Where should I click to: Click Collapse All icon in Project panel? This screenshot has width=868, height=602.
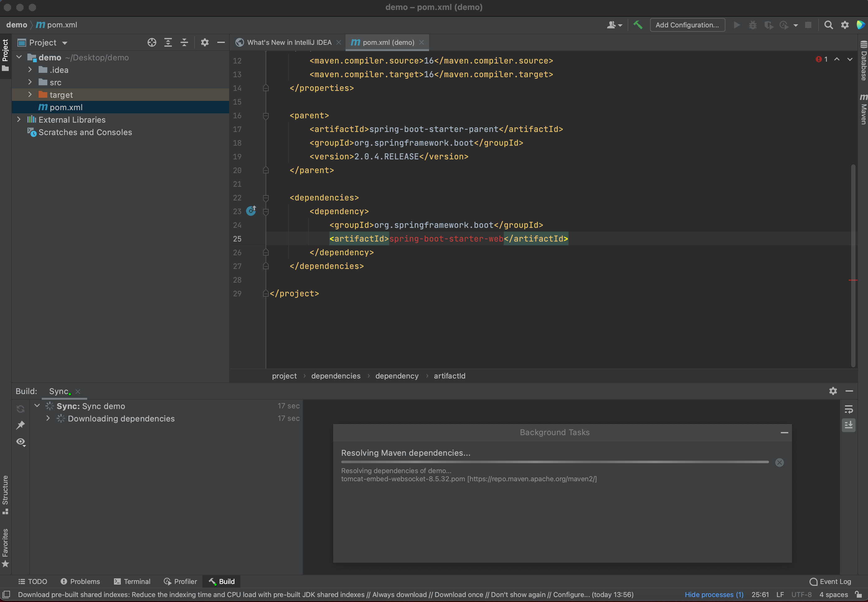coord(184,43)
